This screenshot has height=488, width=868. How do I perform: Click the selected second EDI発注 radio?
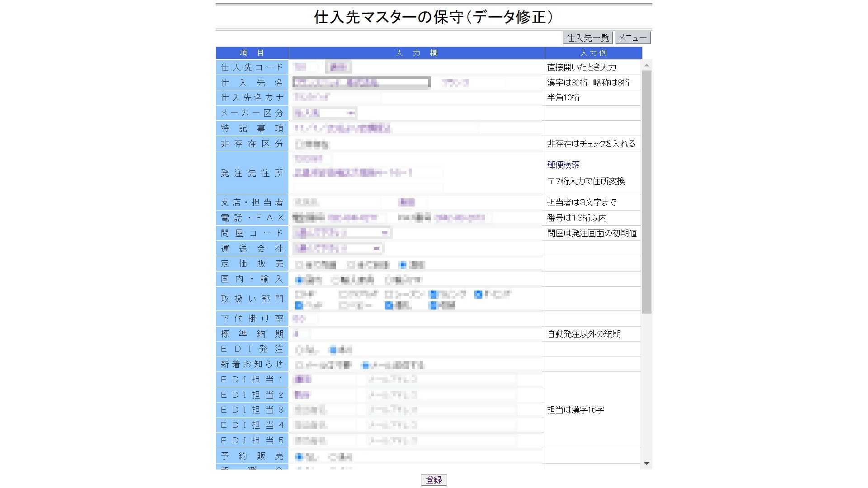333,349
